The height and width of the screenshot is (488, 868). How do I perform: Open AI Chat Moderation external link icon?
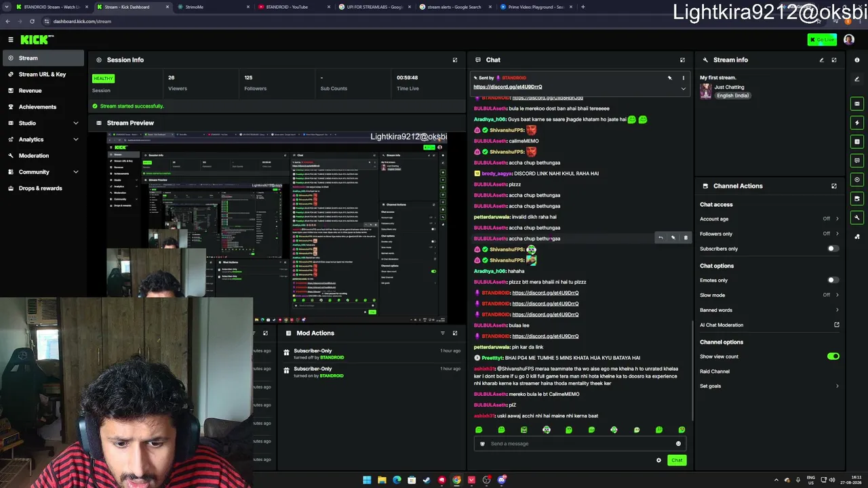point(837,325)
